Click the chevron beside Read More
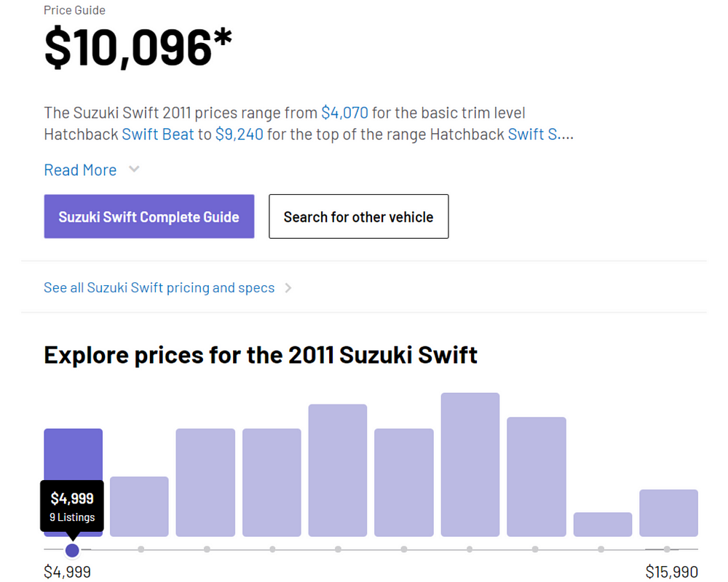 pos(134,170)
